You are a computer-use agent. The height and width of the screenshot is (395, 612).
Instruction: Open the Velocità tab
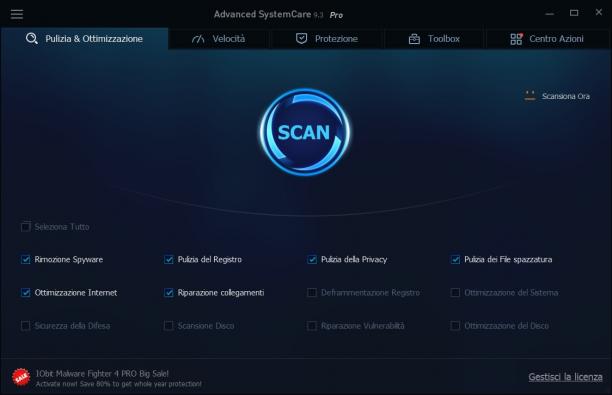(219, 39)
